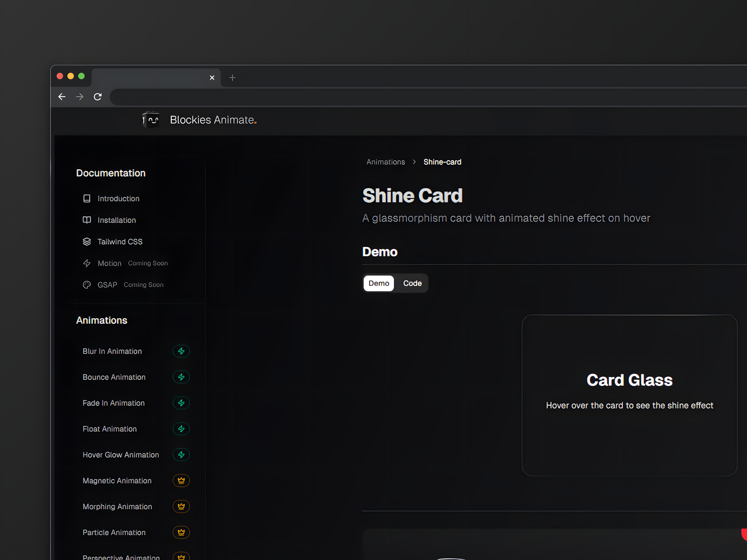This screenshot has width=747, height=560.
Task: Click lightning badge beside Float Animation
Action: [x=181, y=429]
